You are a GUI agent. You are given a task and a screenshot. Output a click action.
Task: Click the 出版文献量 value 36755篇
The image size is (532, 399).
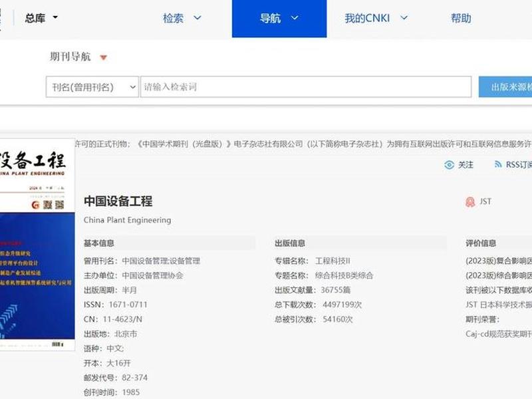click(x=336, y=290)
